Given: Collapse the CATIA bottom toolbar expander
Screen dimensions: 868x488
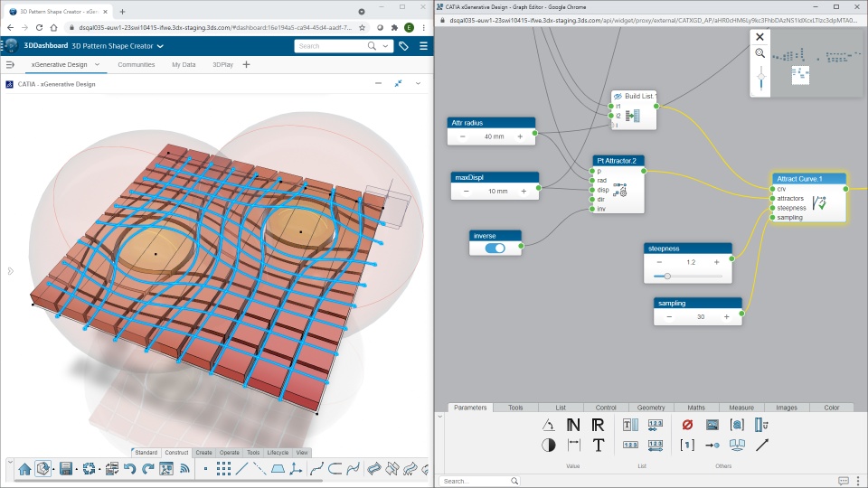Looking at the screenshot, I should pyautogui.click(x=10, y=461).
